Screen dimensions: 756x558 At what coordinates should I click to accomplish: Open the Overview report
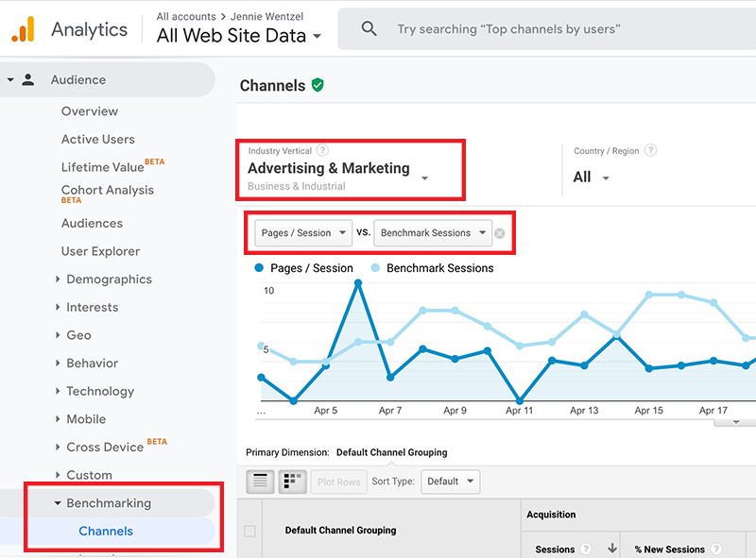click(x=90, y=111)
